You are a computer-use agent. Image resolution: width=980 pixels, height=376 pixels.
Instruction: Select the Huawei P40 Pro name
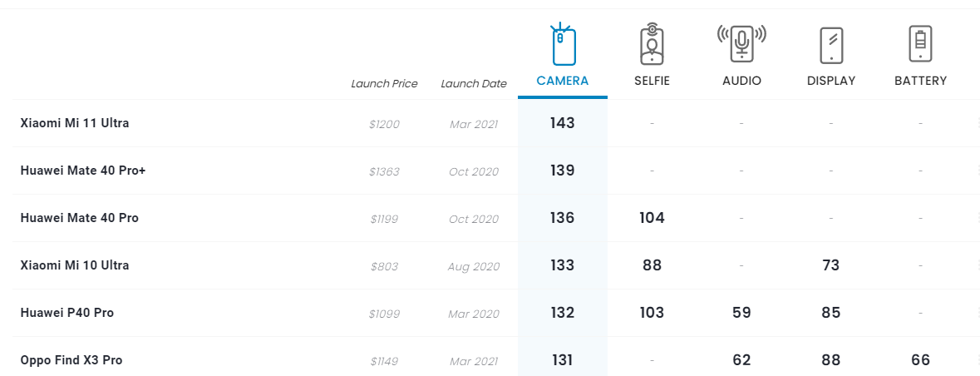click(67, 313)
